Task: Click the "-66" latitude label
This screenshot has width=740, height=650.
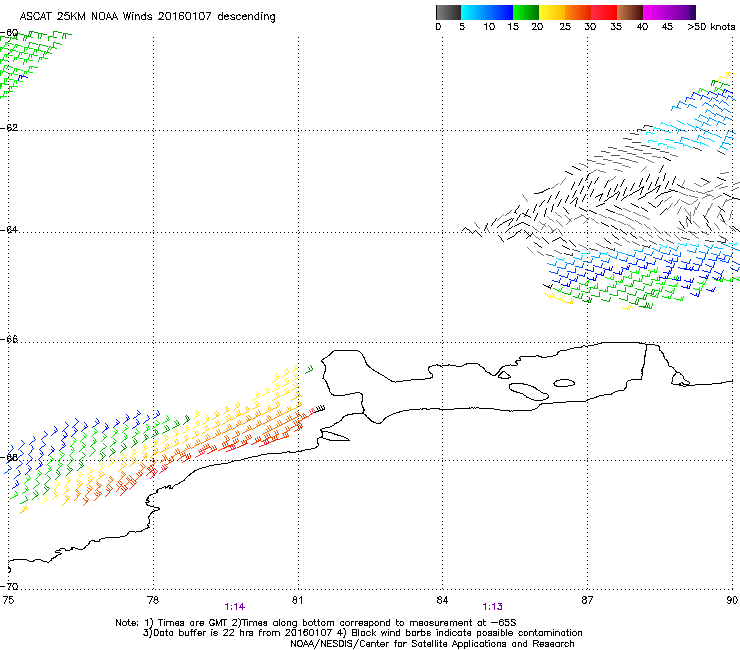Action: tap(9, 340)
